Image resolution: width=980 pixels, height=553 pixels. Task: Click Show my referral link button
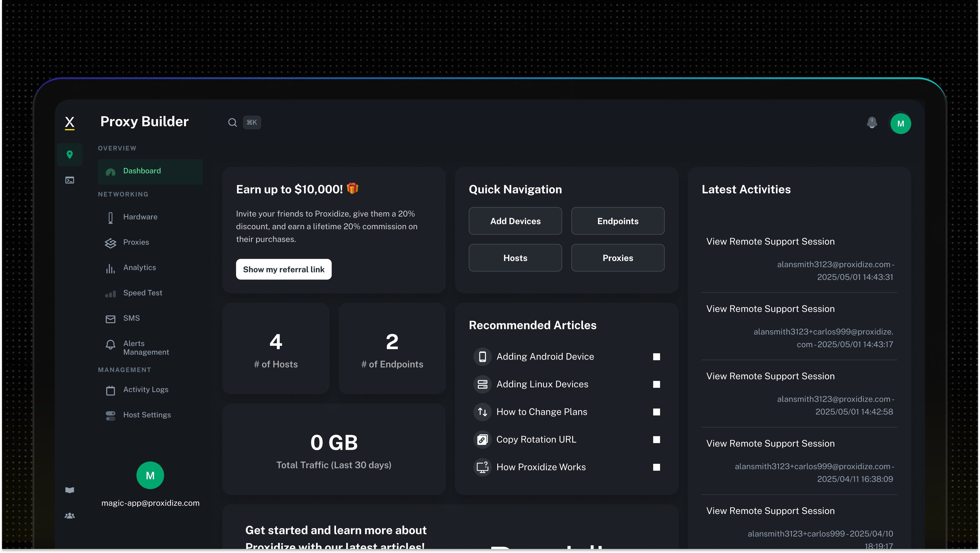[283, 269]
